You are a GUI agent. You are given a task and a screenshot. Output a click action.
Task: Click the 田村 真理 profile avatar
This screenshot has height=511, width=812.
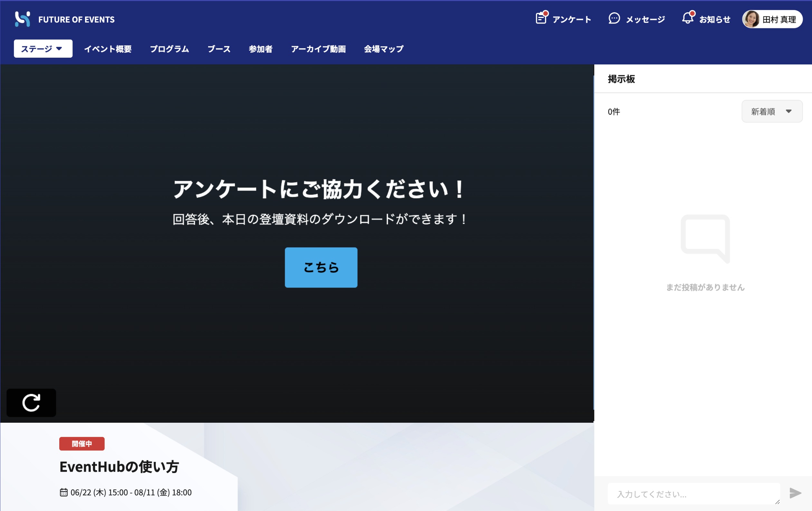click(x=751, y=19)
